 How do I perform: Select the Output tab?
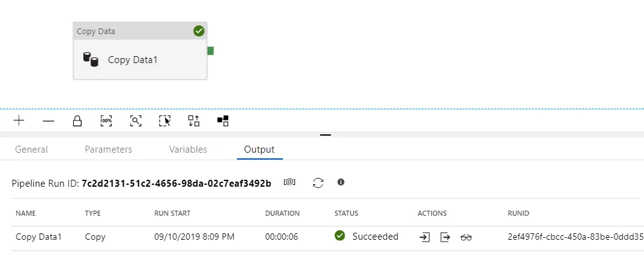coord(260,150)
